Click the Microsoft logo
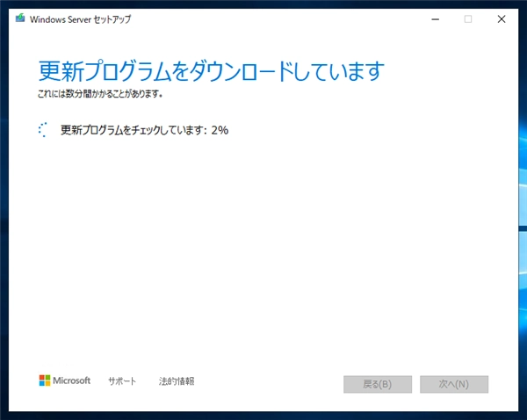The height and width of the screenshot is (420, 527). pos(65,380)
